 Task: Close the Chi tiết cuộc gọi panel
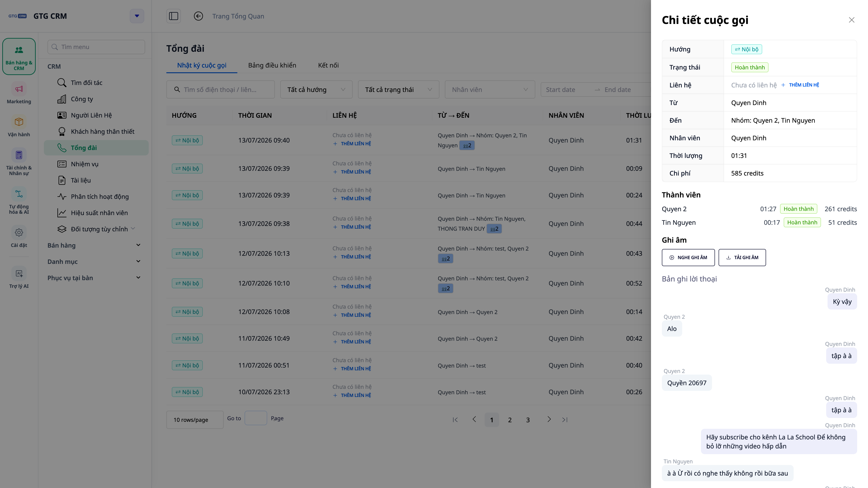click(851, 20)
